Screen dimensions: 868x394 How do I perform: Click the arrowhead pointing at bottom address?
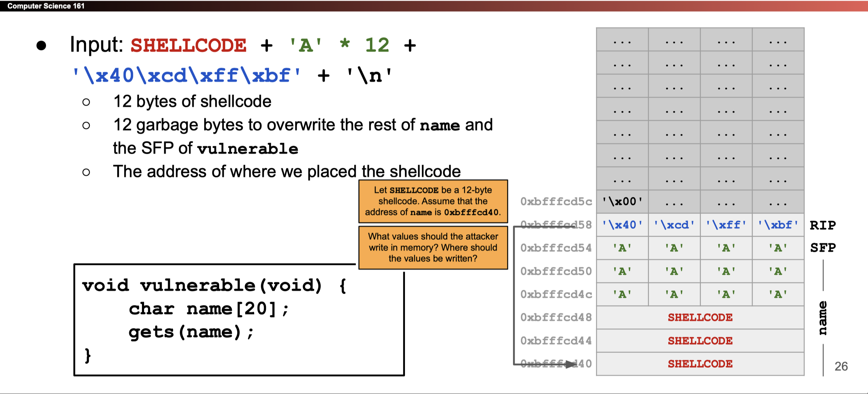click(571, 364)
